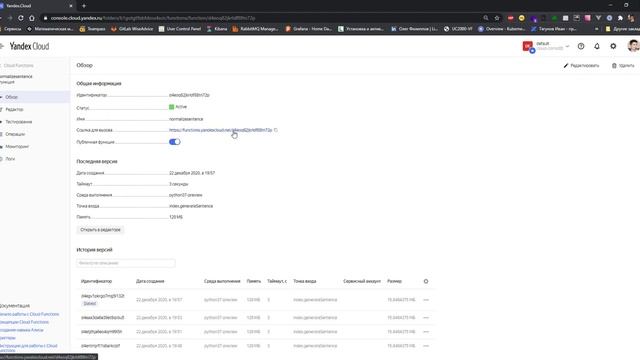Open actions menu for fourth version row
This screenshot has width=640, height=360.
pos(426,346)
